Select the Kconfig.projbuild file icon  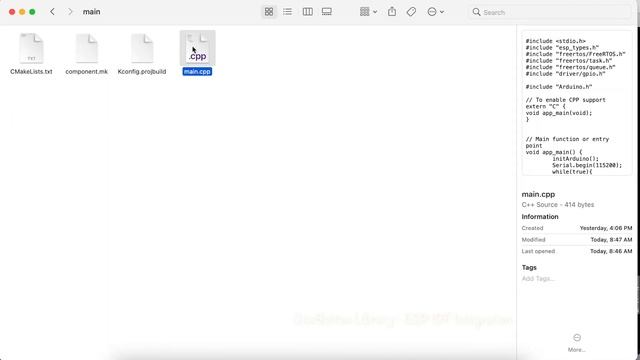(142, 48)
